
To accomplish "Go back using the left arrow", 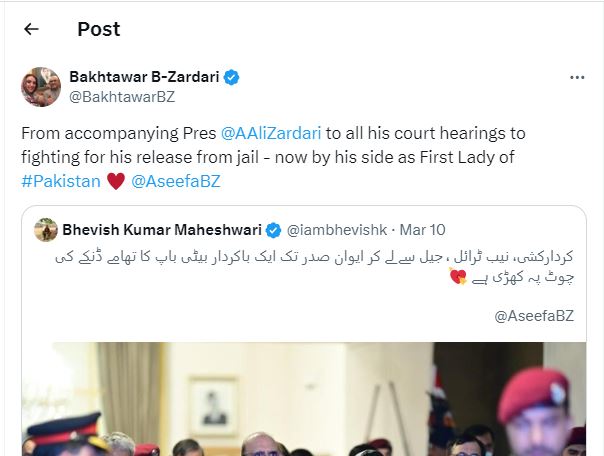I will pos(31,29).
